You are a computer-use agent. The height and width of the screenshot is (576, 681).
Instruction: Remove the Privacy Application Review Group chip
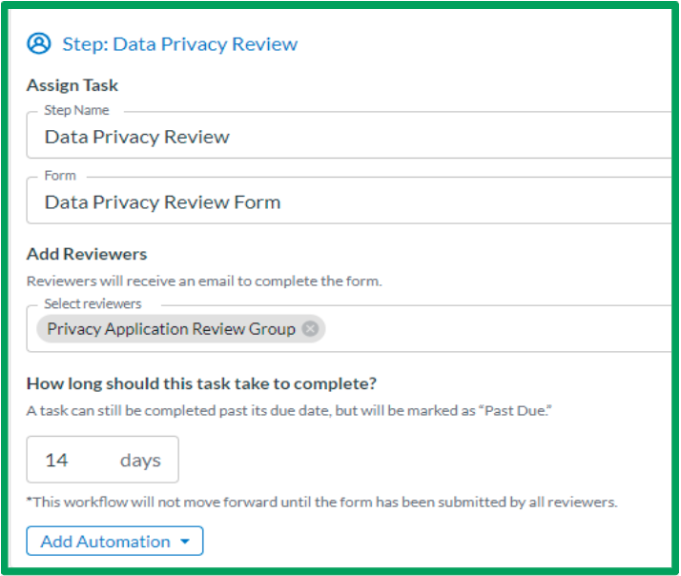[310, 329]
